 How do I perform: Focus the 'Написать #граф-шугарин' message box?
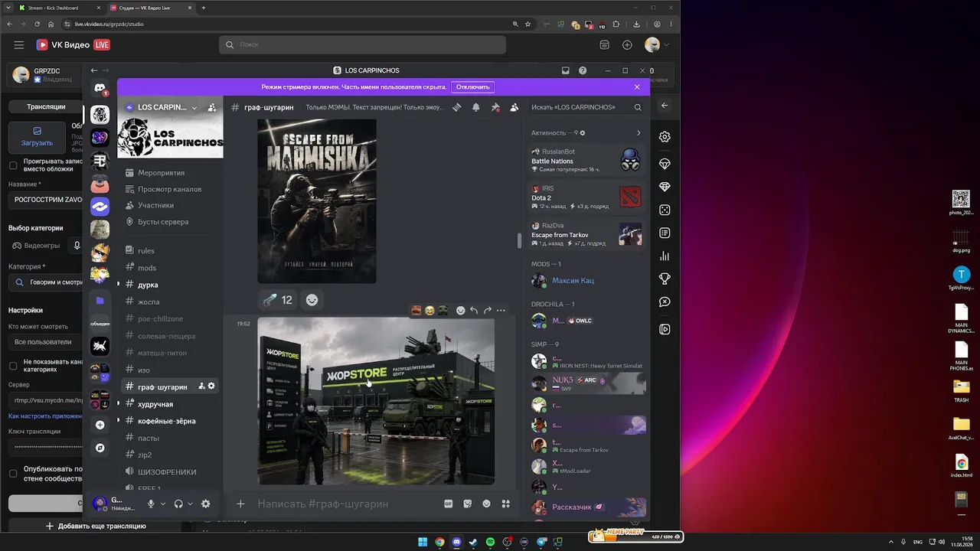click(345, 504)
